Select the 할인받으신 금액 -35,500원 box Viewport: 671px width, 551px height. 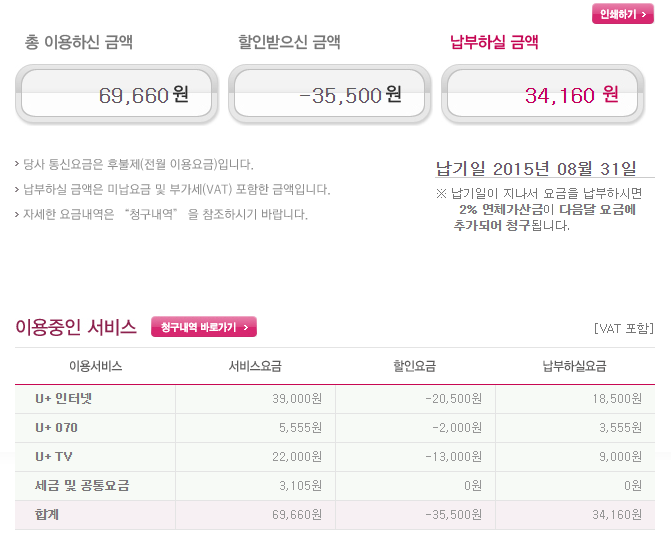tap(330, 94)
